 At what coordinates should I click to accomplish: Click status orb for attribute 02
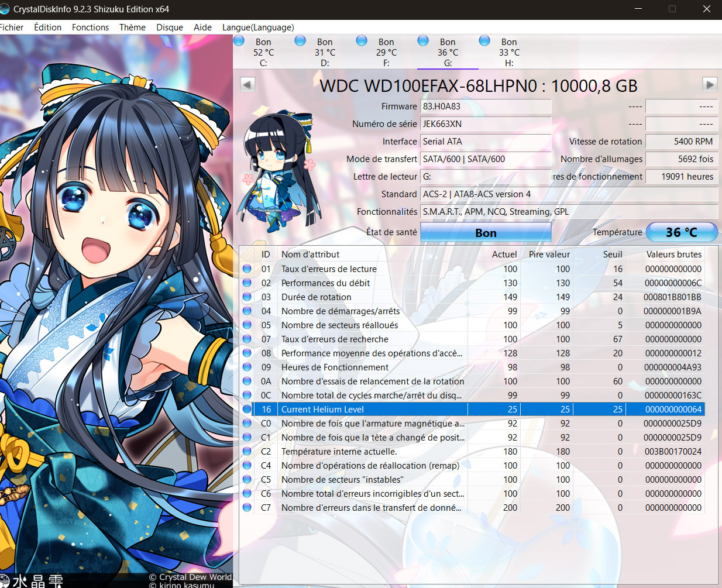247,283
